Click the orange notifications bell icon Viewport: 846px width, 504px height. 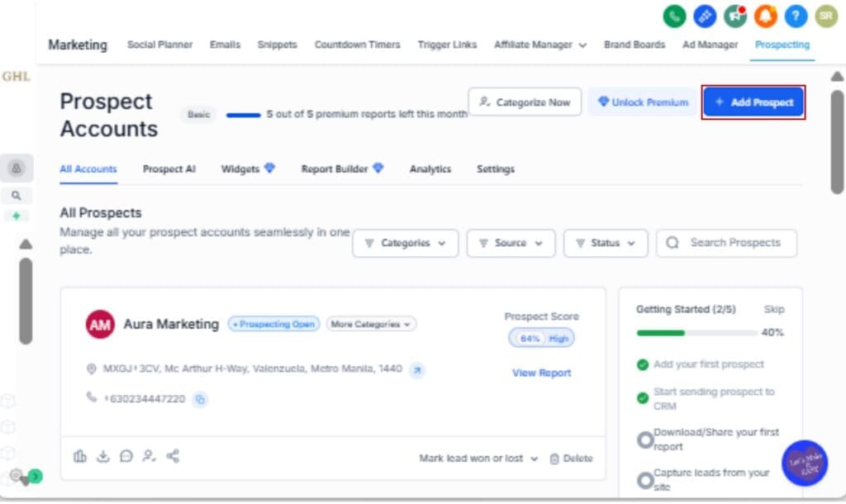767,16
